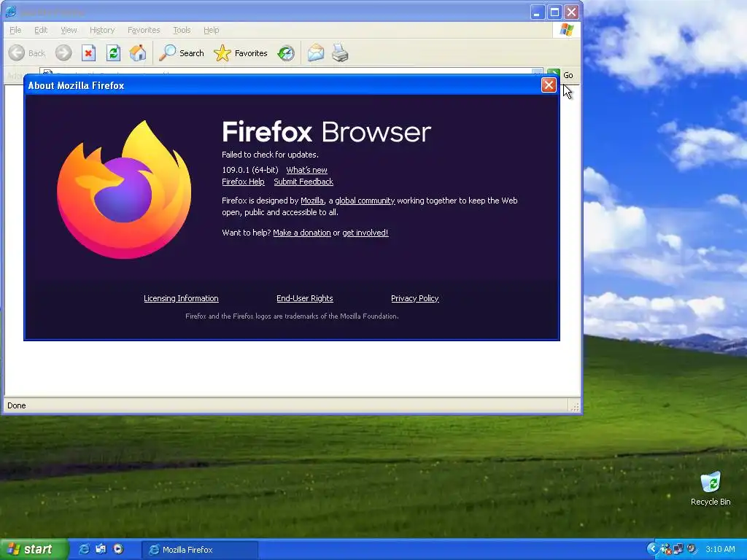This screenshot has height=560, width=747.
Task: Click the "Done" status bar text
Action: (x=16, y=405)
